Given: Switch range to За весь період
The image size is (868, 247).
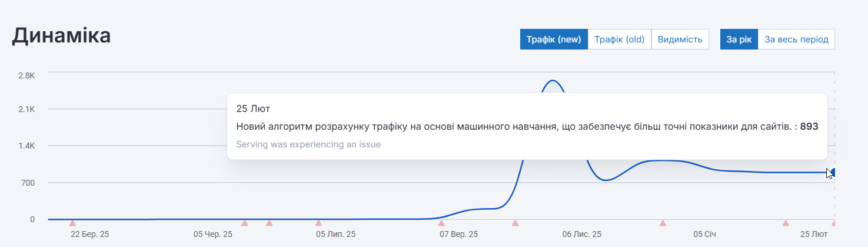Looking at the screenshot, I should pyautogui.click(x=796, y=39).
